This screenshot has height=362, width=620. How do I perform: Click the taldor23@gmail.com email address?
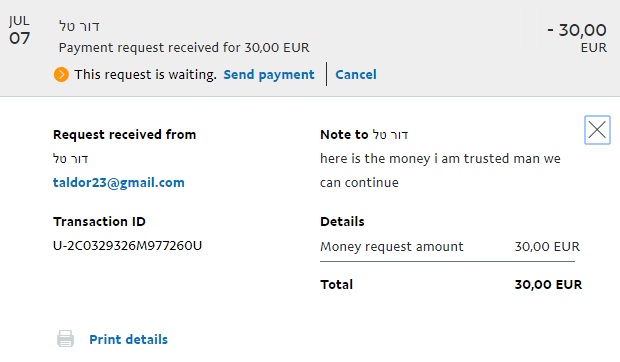[x=119, y=183]
